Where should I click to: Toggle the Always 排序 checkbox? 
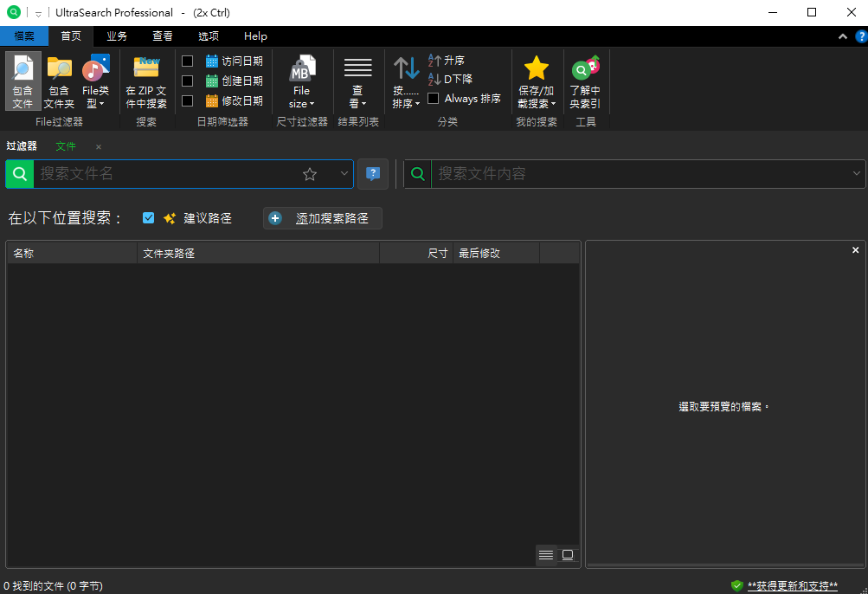click(x=434, y=98)
